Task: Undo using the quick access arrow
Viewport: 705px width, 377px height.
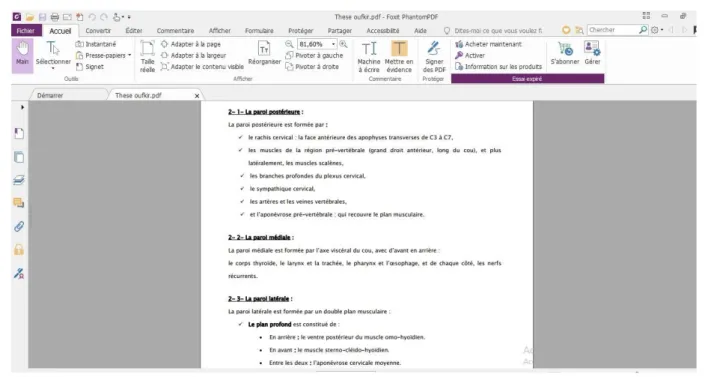Action: point(92,17)
